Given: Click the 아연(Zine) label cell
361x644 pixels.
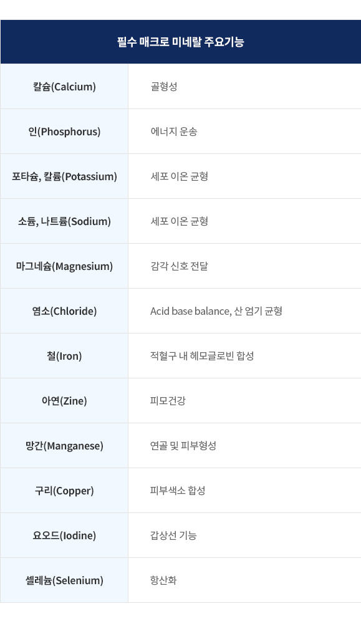Looking at the screenshot, I should point(64,401).
